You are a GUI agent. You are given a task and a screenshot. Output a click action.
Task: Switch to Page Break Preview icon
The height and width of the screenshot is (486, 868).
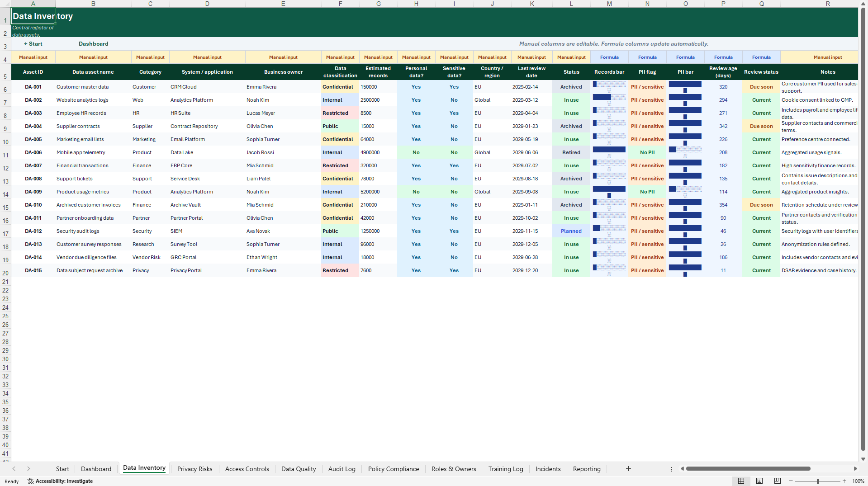point(778,481)
